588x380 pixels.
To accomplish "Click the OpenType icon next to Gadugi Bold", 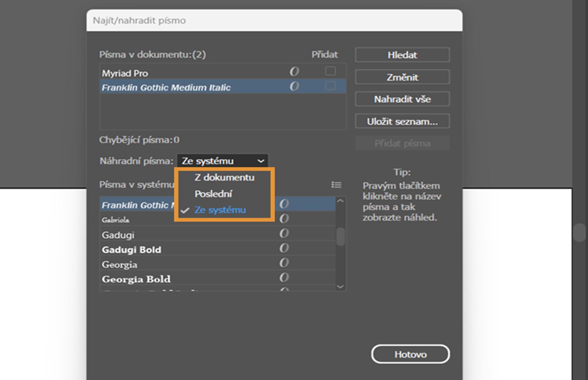I will point(284,248).
